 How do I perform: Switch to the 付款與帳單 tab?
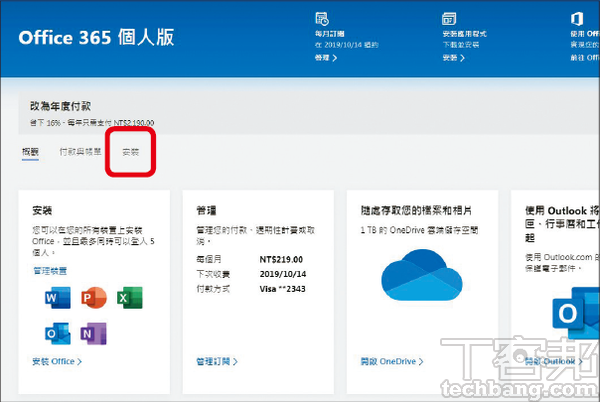(80, 152)
